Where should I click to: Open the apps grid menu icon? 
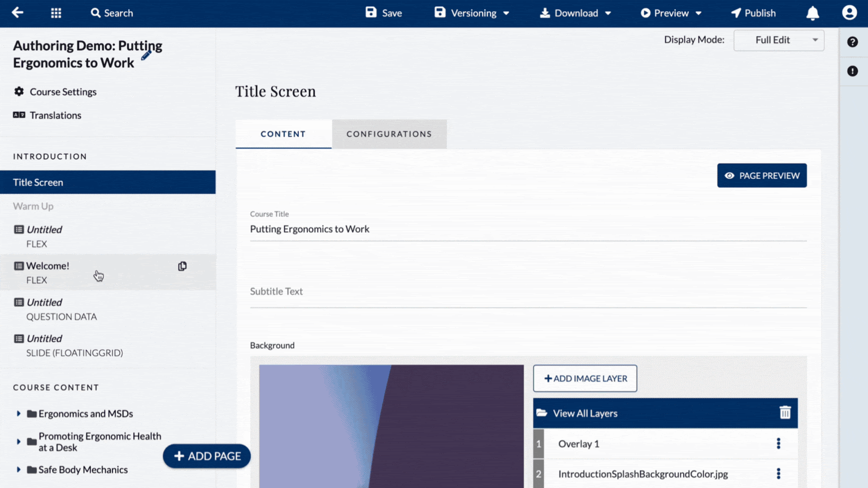pyautogui.click(x=56, y=13)
